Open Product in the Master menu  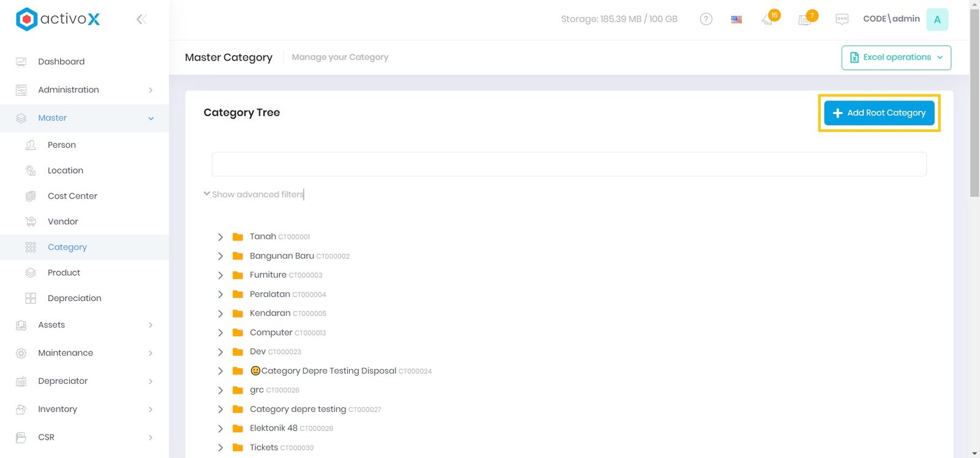[64, 273]
